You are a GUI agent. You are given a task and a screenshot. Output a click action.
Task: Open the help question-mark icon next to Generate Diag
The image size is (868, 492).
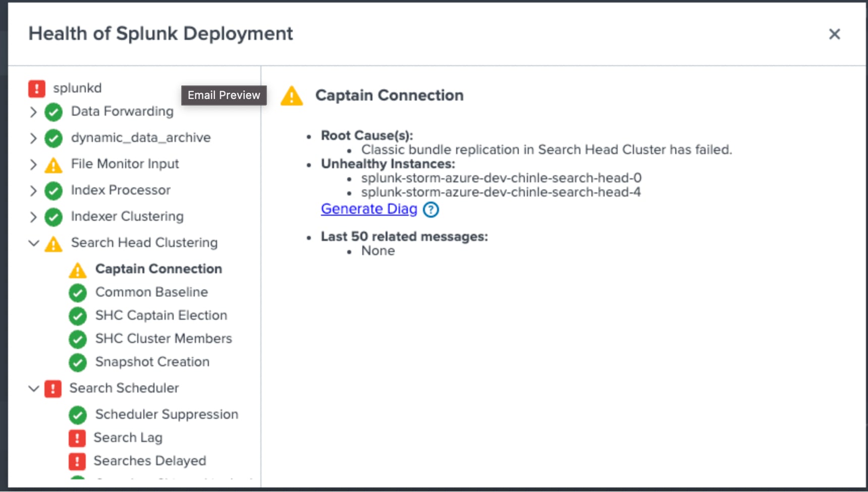pos(431,209)
